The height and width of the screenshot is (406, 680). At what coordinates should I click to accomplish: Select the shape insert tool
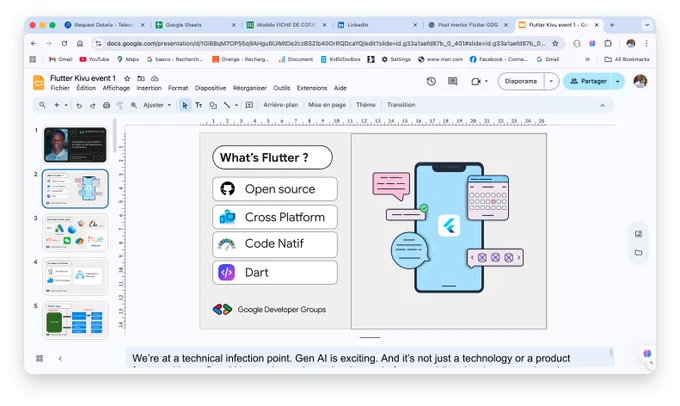(x=213, y=105)
